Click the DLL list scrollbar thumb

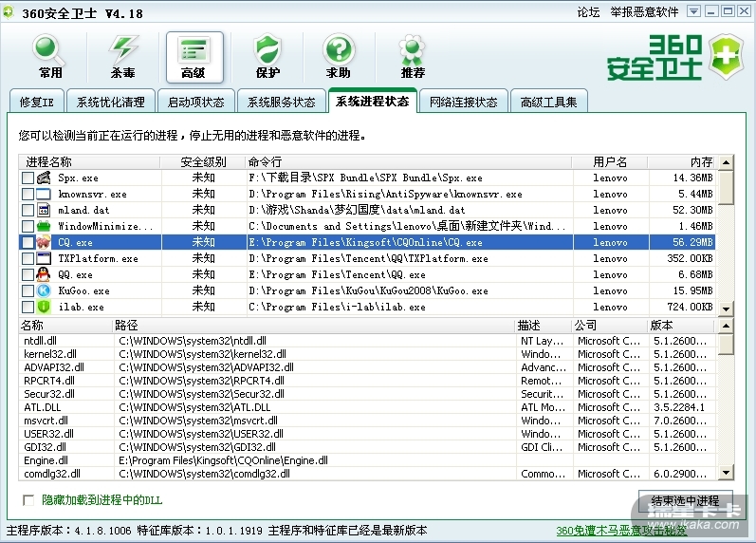[726, 345]
